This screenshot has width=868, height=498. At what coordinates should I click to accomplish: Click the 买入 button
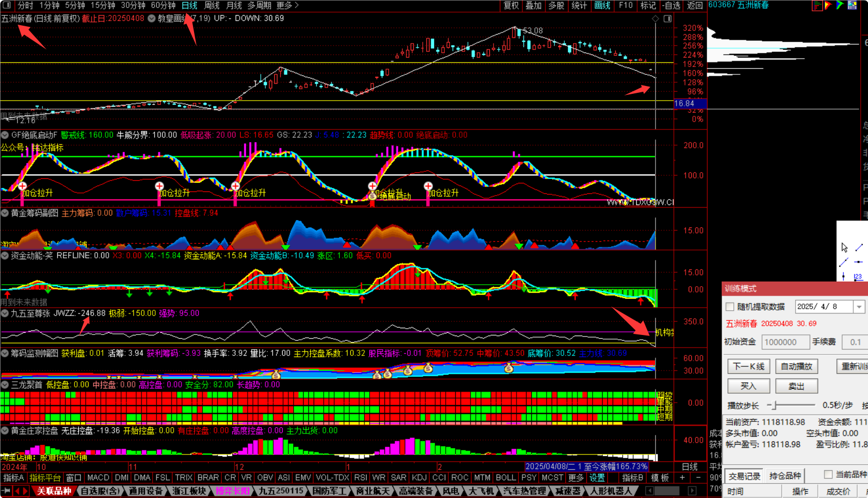(x=748, y=386)
